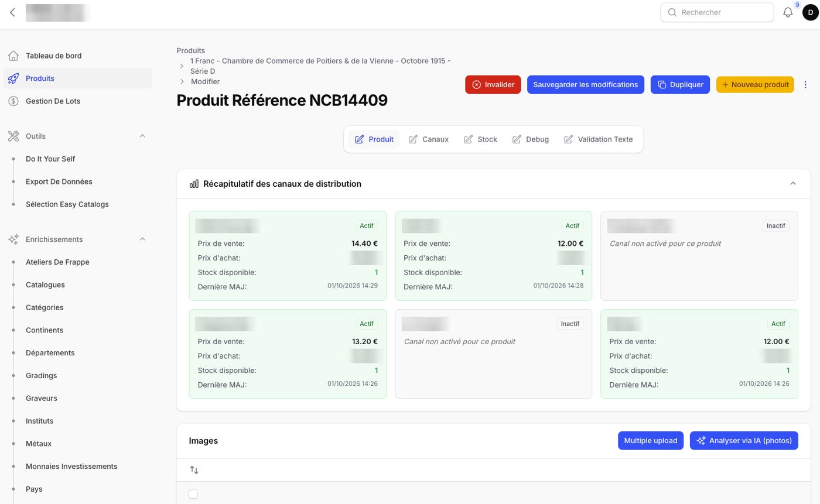Open the user avatar D menu

(x=811, y=12)
